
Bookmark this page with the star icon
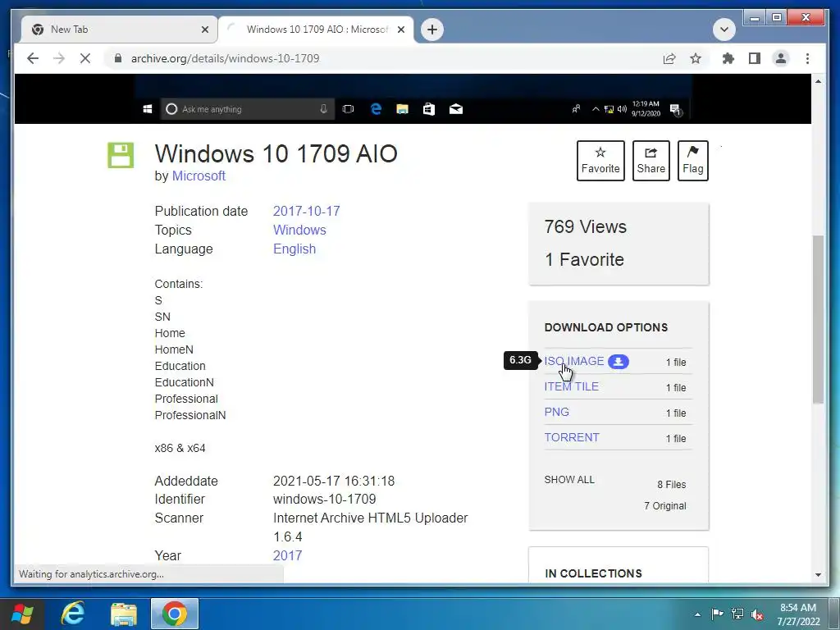click(696, 58)
